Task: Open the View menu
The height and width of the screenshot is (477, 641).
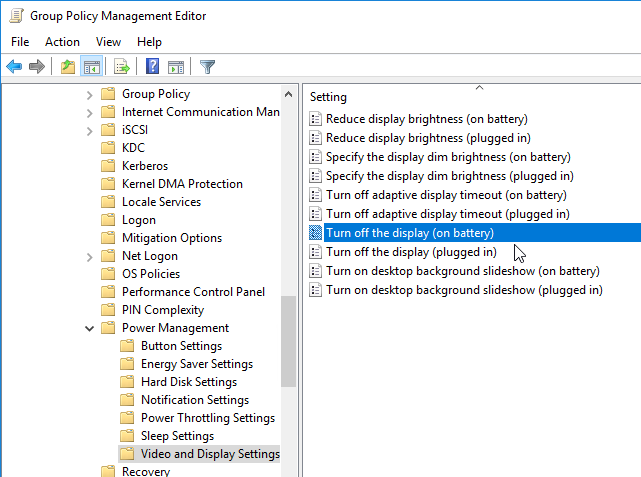Action: [x=108, y=42]
